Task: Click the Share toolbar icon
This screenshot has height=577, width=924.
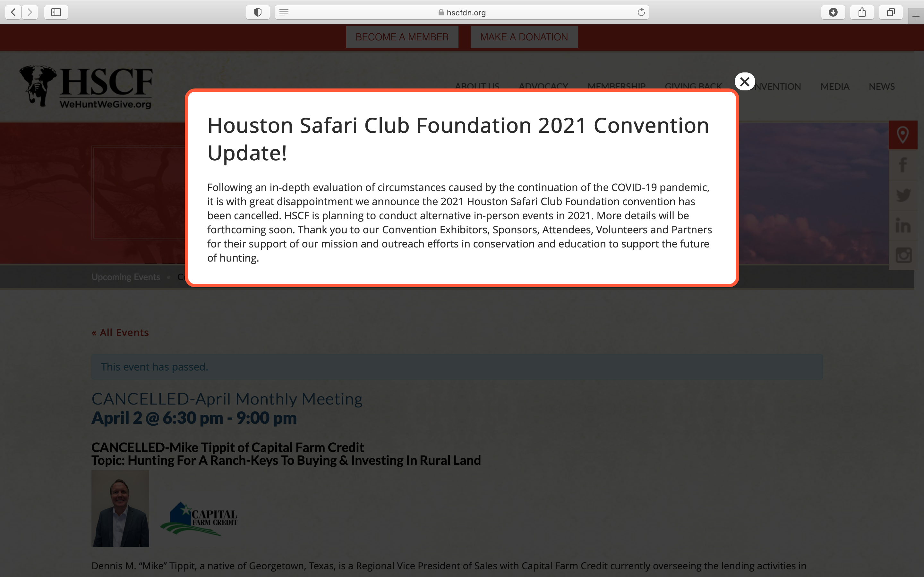Action: [862, 12]
